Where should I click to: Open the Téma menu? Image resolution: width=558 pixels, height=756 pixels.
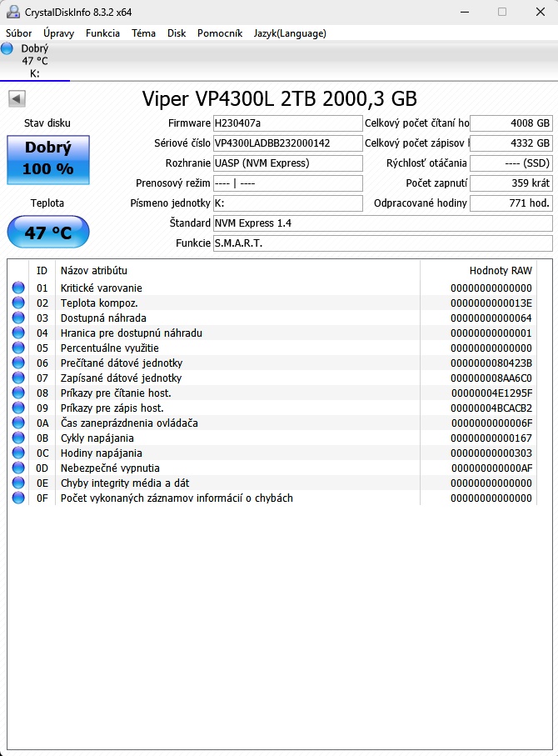(143, 33)
